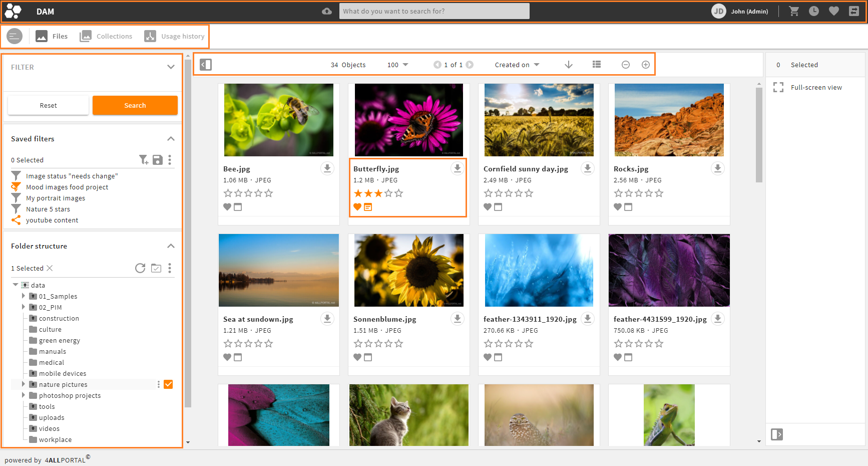Screen dimensions: 868x466
Task: Download Butterfly.jpg
Action: click(458, 168)
